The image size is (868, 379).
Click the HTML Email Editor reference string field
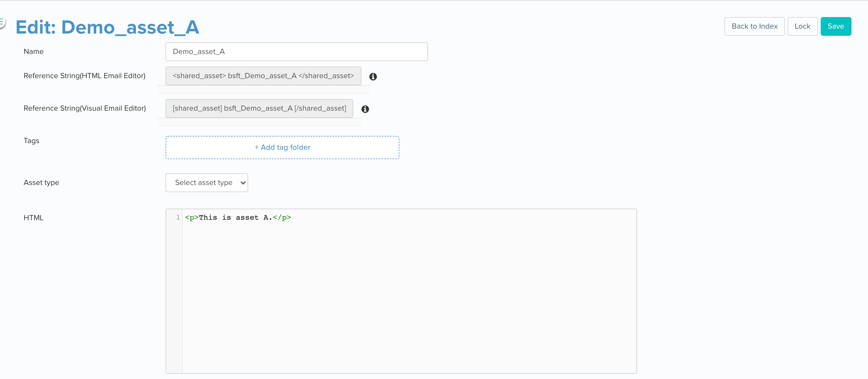click(263, 76)
